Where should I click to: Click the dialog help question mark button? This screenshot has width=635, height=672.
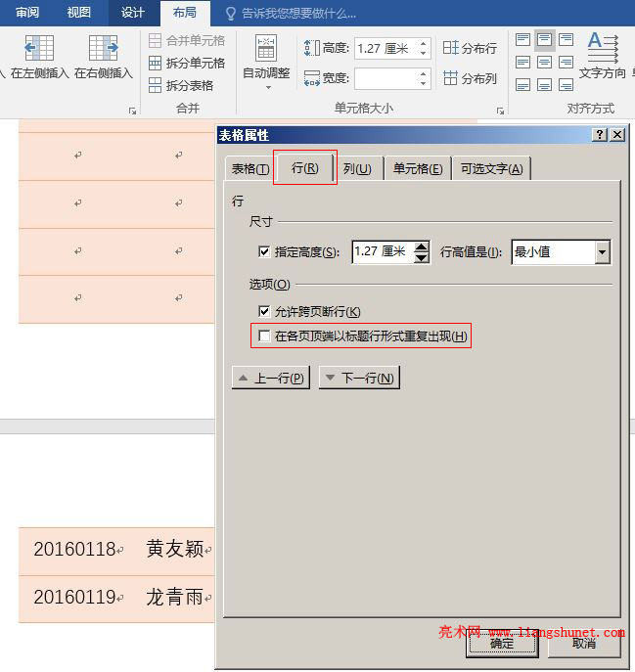point(600,135)
